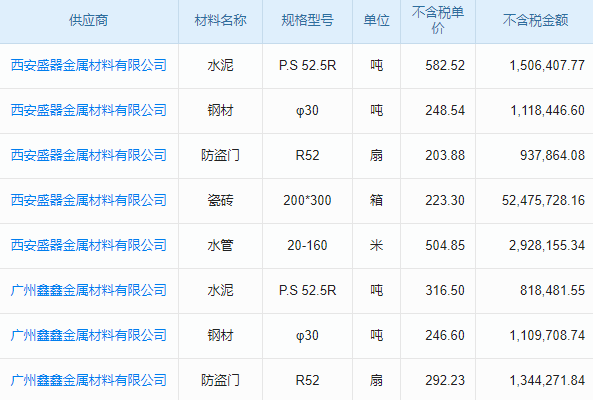The image size is (593, 400).
Task: Select 扇 unit cell in the 292.23 row
Action: tap(376, 380)
